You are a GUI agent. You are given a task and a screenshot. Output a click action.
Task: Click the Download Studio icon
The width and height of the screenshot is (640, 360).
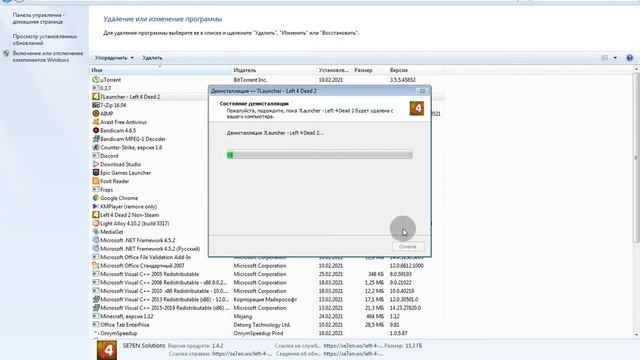(96, 164)
